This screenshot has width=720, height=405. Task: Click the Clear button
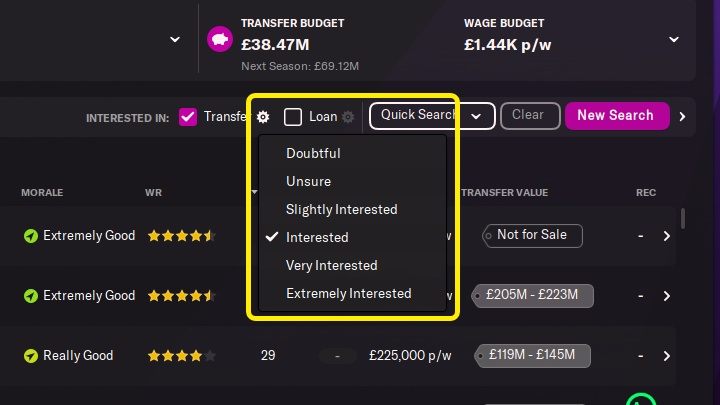click(x=528, y=116)
